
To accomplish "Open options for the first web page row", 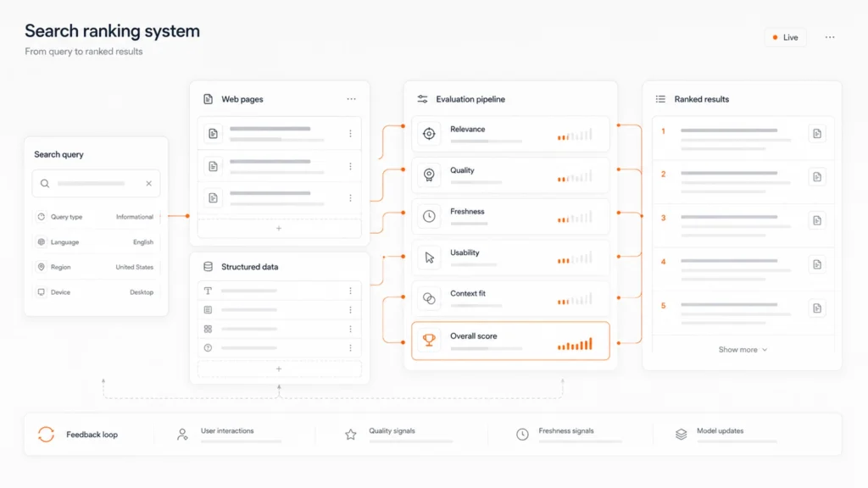I will pyautogui.click(x=350, y=133).
